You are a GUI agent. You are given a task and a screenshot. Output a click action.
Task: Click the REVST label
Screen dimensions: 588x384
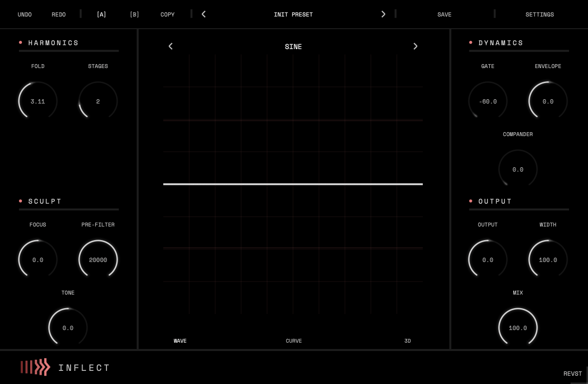tap(573, 374)
